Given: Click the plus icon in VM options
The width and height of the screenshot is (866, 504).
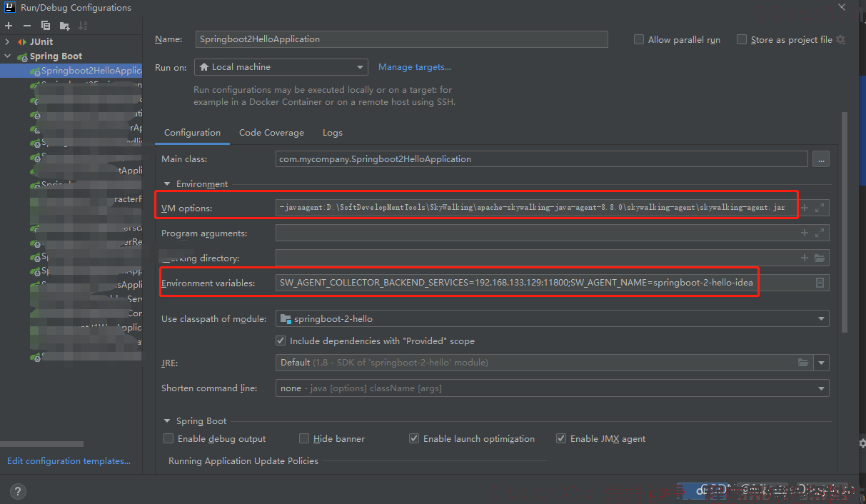Looking at the screenshot, I should pyautogui.click(x=805, y=208).
